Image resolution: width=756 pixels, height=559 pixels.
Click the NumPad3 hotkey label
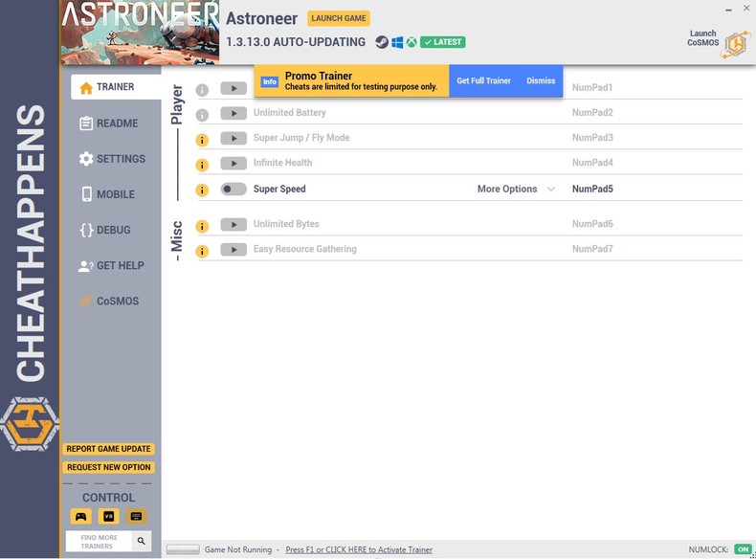592,138
